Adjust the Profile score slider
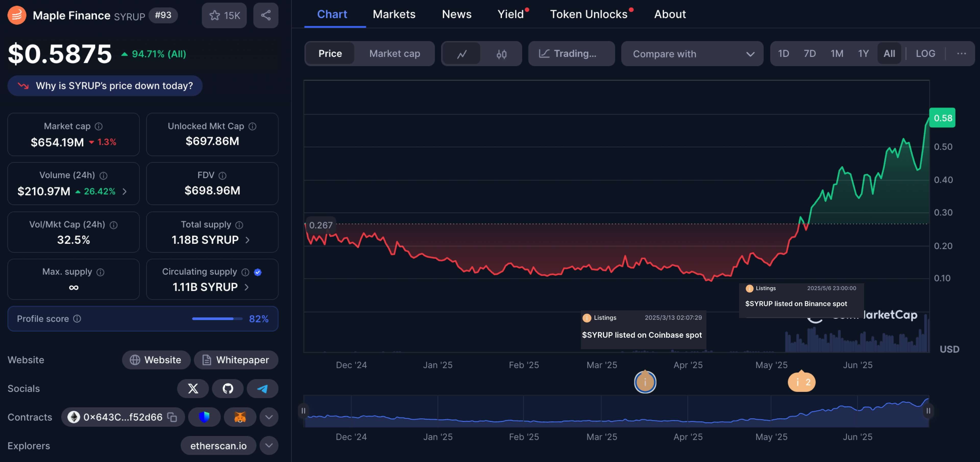980x462 pixels. 217,319
